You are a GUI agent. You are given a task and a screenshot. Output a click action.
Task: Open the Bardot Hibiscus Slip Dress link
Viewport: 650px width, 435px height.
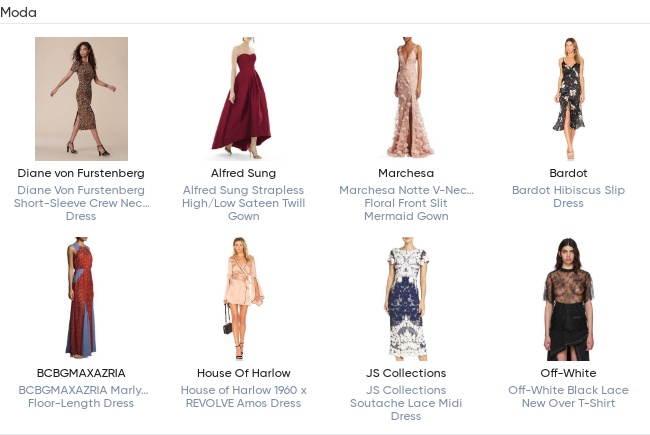click(568, 196)
